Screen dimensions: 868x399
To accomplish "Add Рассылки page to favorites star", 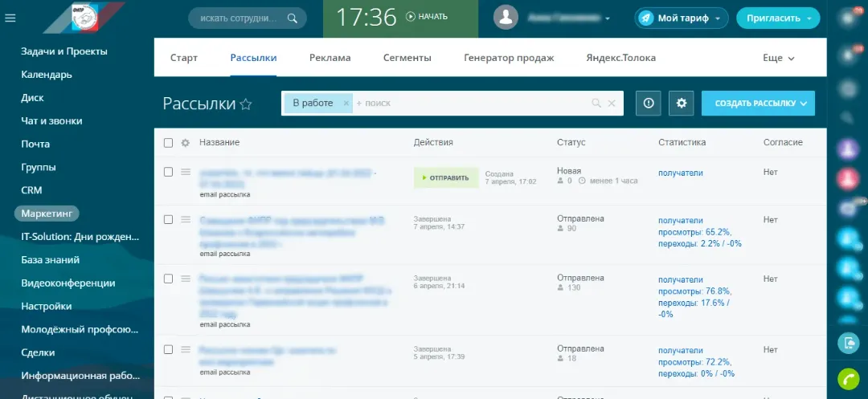I will click(x=246, y=104).
